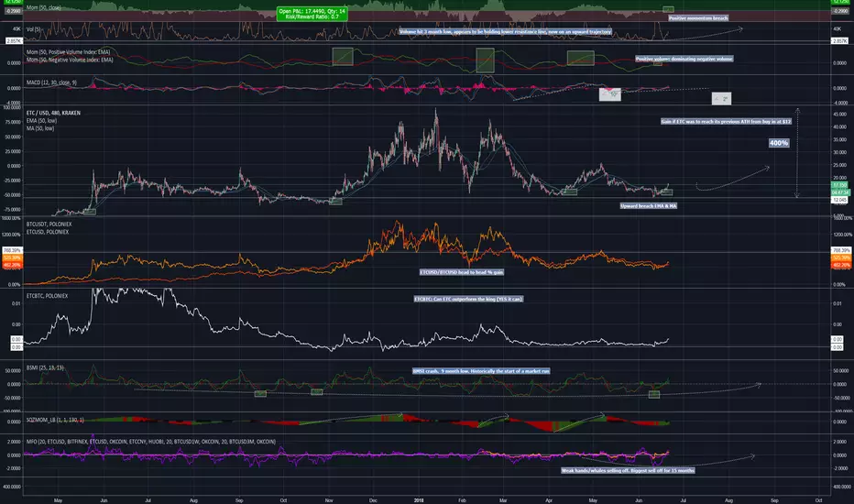Image resolution: width=854 pixels, height=504 pixels.
Task: Select the BSMI (25, 13, 13) legend
Action: coord(45,367)
